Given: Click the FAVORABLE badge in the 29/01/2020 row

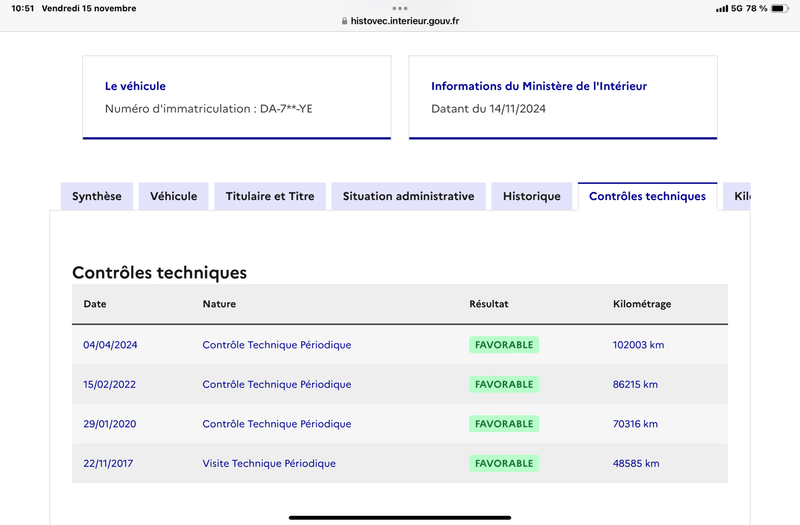Looking at the screenshot, I should click(504, 424).
